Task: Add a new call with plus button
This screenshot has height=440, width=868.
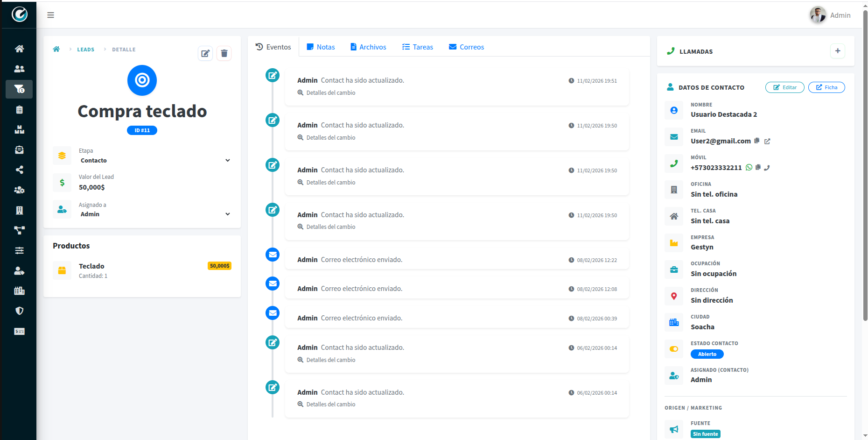Action: 838,51
